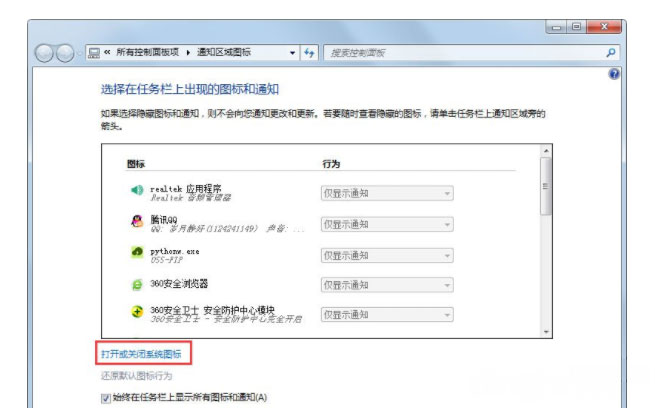
Task: Toggle 始终在任务栏上显示所有图标和通知 checkbox
Action: [x=106, y=398]
